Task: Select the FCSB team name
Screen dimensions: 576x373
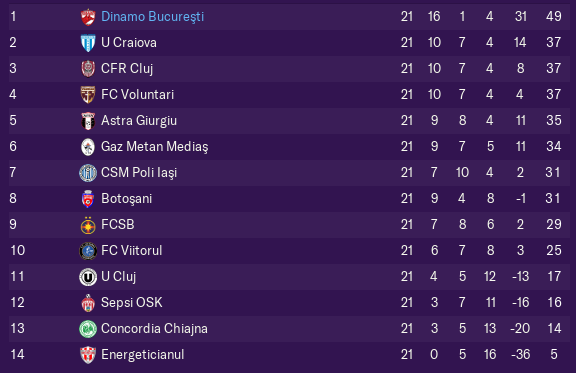Action: pos(118,225)
